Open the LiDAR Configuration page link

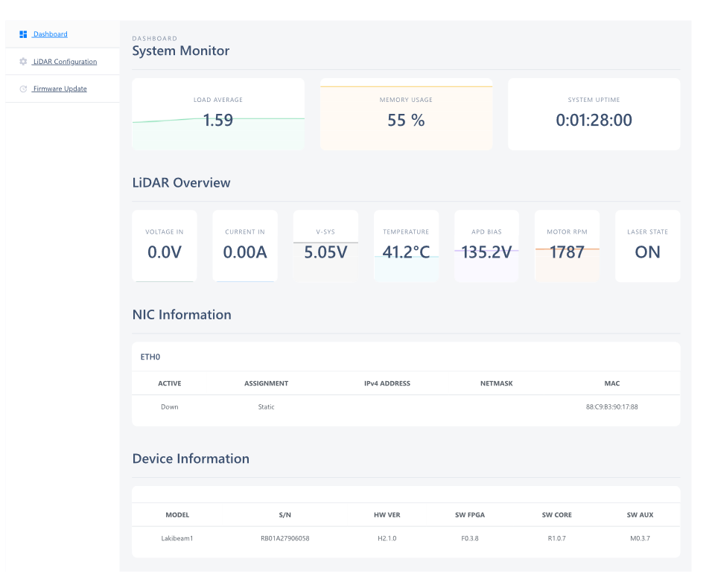tap(65, 62)
